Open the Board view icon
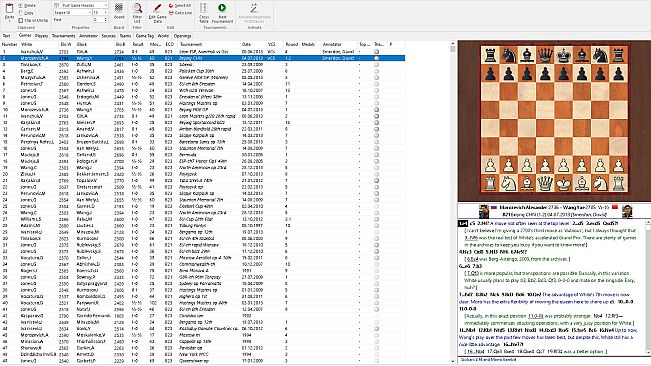Screen dimensions: 651x366 pos(119,8)
